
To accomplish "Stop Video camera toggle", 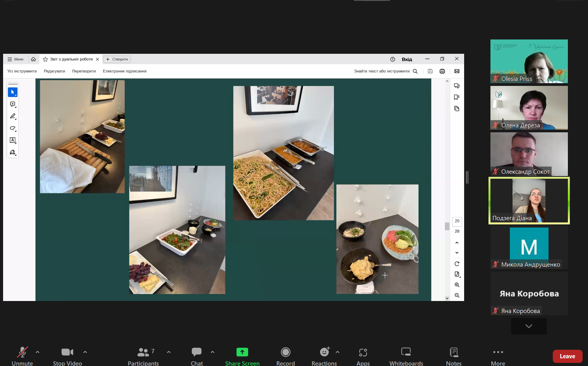I will (67, 352).
